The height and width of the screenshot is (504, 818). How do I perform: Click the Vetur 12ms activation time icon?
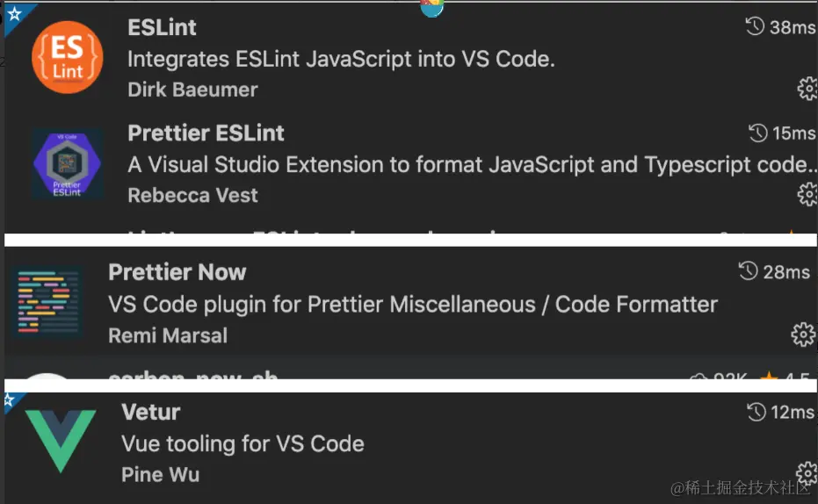click(x=755, y=412)
